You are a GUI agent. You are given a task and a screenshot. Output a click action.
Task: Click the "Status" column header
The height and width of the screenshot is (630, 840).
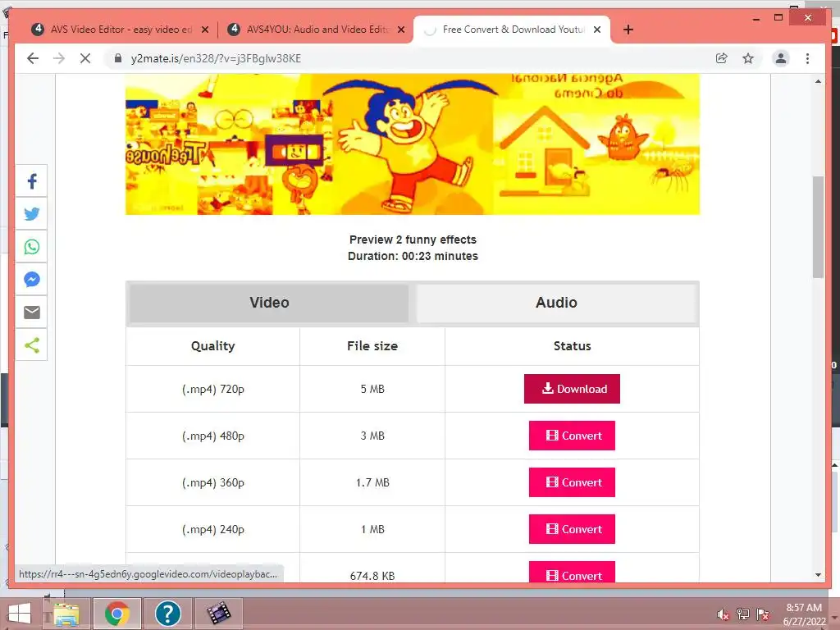click(572, 346)
